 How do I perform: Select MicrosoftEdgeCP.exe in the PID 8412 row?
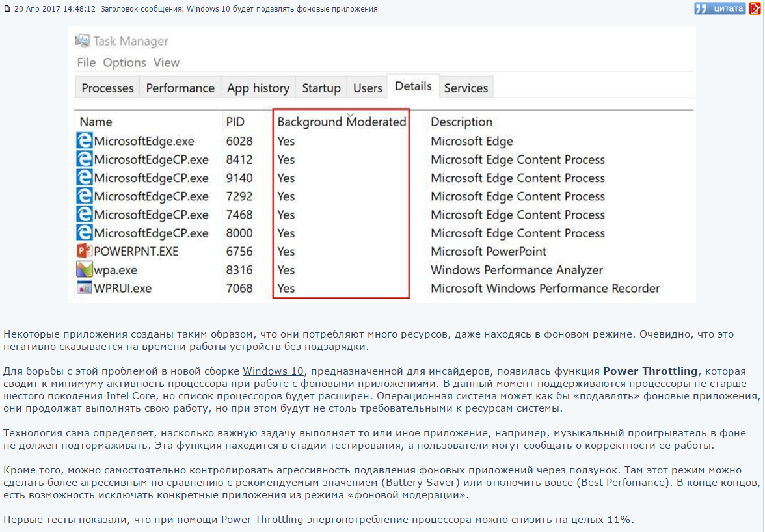tap(151, 160)
